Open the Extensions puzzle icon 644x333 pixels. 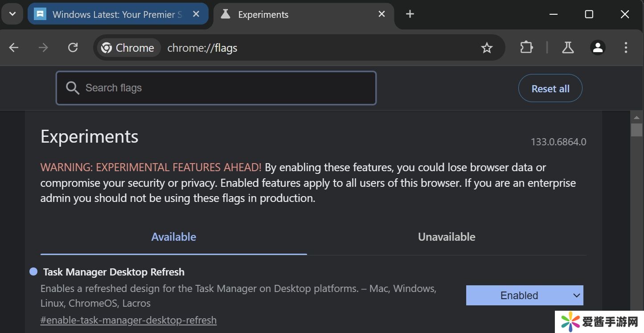(526, 48)
